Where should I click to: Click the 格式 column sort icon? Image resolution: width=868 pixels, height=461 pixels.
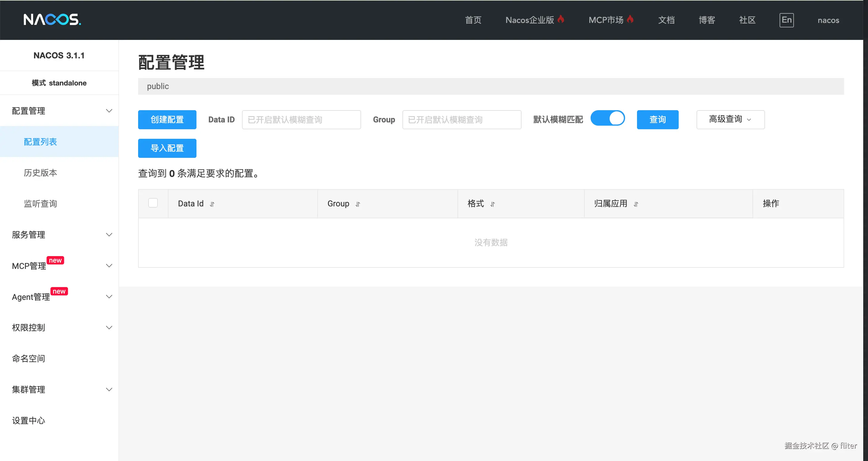tap(492, 204)
